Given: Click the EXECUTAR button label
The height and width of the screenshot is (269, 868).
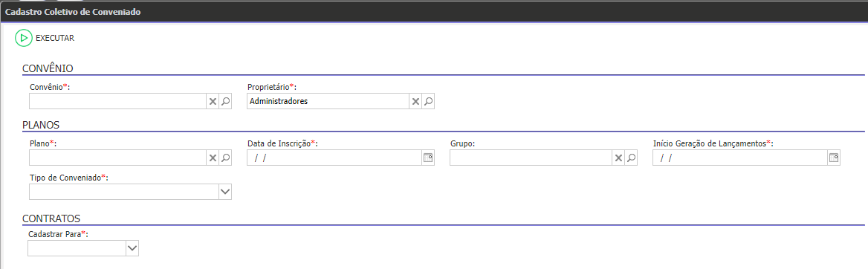Looking at the screenshot, I should (x=55, y=38).
